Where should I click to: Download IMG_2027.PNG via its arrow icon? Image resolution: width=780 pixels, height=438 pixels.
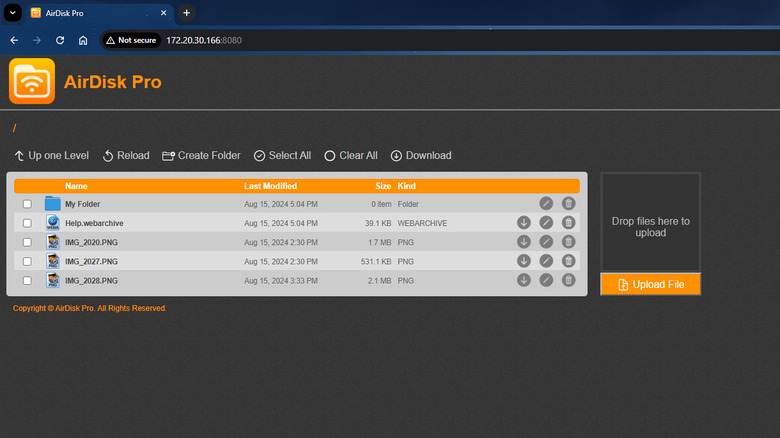[523, 261]
